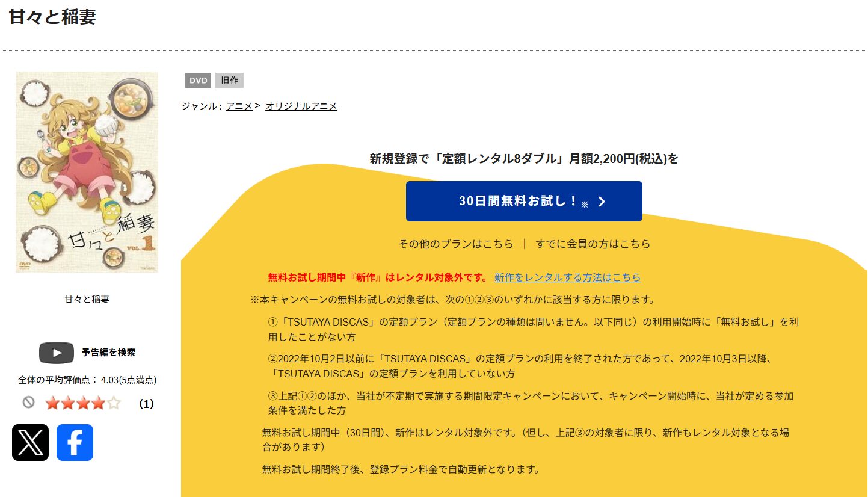Click the 予告編を検索 text label
This screenshot has height=497, width=868.
coord(109,353)
